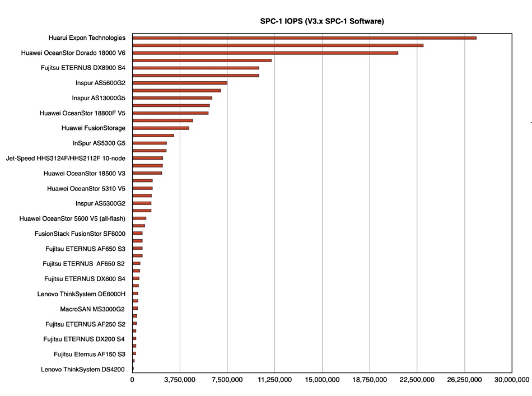Select Huawei OceanStor 5600 V5 (all-flash) label
The image size is (532, 396).
[x=72, y=218]
